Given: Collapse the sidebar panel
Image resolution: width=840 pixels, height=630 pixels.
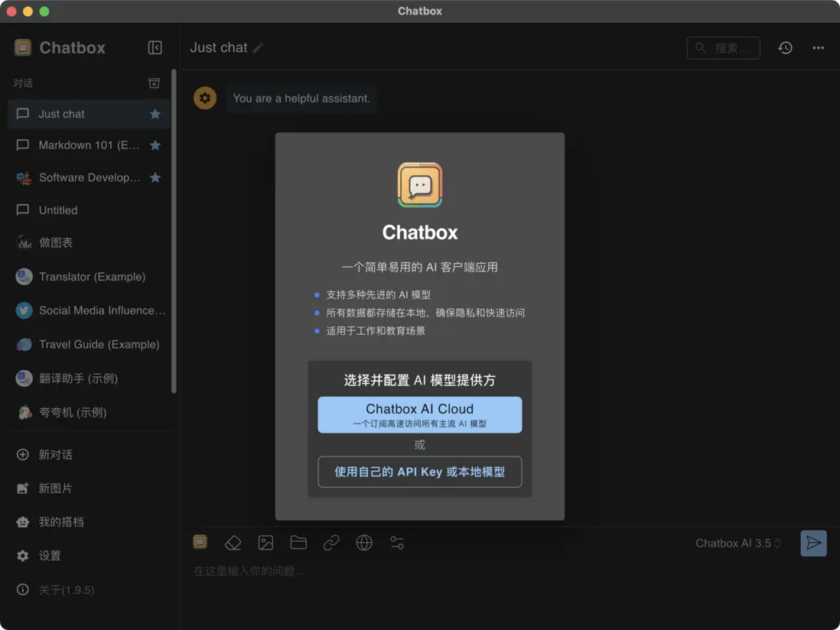Looking at the screenshot, I should coord(155,47).
